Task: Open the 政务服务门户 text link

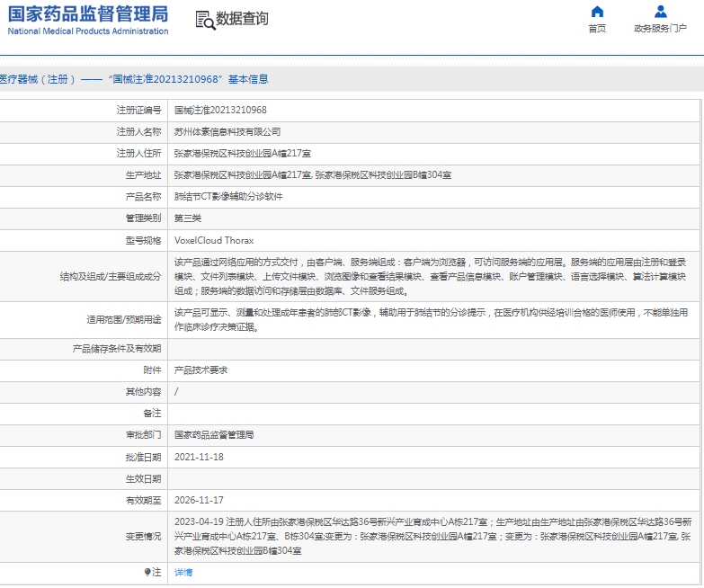Action: click(x=660, y=28)
